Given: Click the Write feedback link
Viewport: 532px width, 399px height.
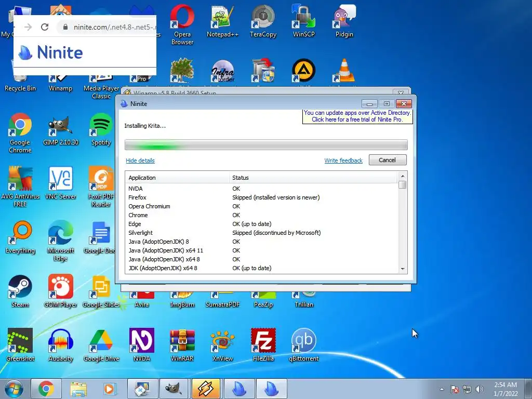Looking at the screenshot, I should 343,161.
